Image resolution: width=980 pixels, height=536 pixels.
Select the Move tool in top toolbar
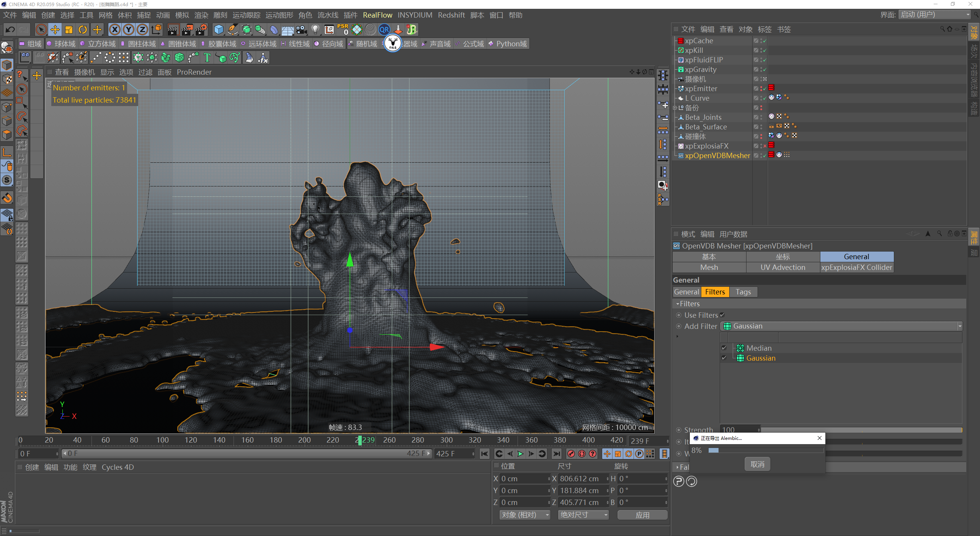(x=55, y=29)
